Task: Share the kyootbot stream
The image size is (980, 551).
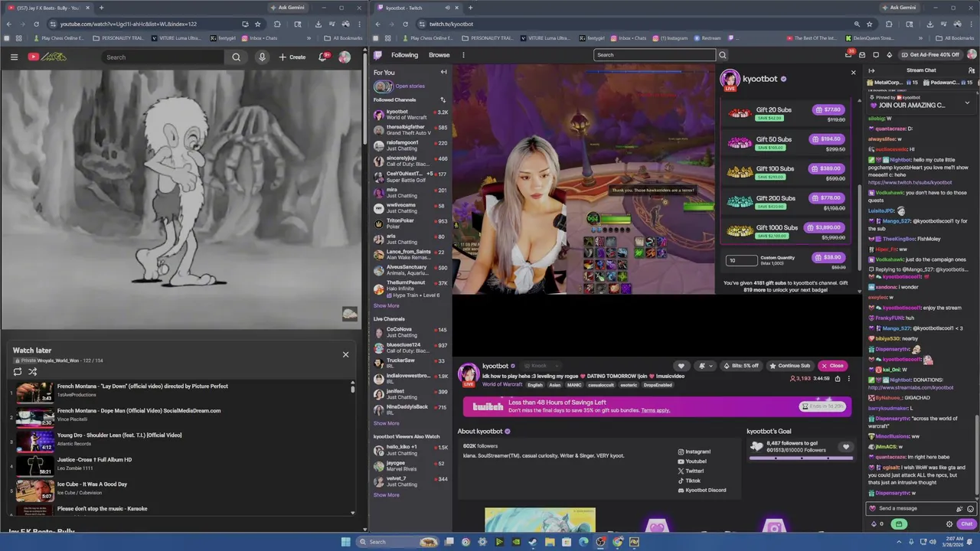Action: coord(837,379)
